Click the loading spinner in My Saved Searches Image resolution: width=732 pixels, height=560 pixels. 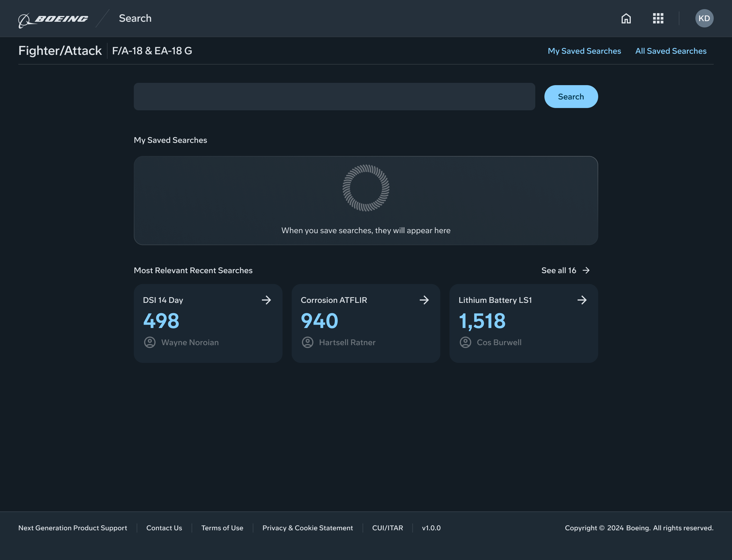(x=366, y=188)
